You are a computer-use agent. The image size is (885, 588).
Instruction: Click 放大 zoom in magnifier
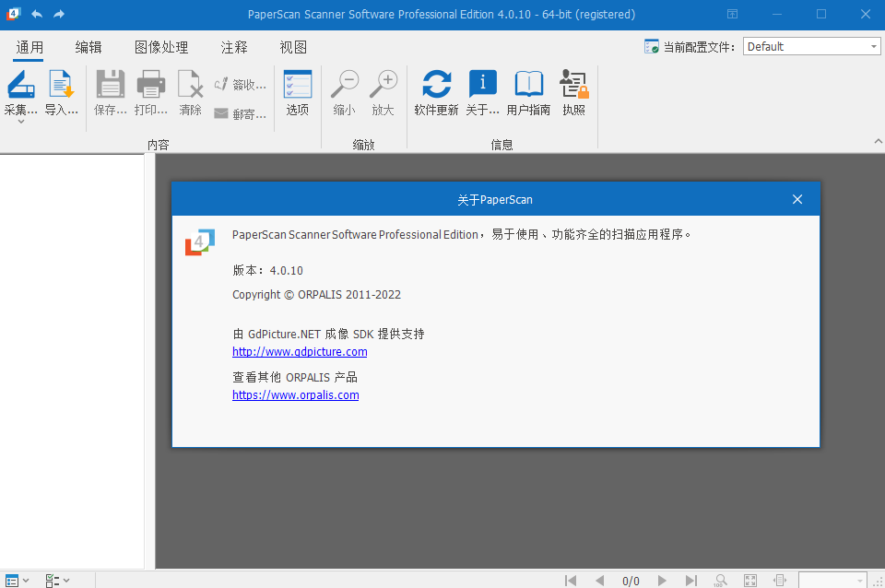click(383, 85)
